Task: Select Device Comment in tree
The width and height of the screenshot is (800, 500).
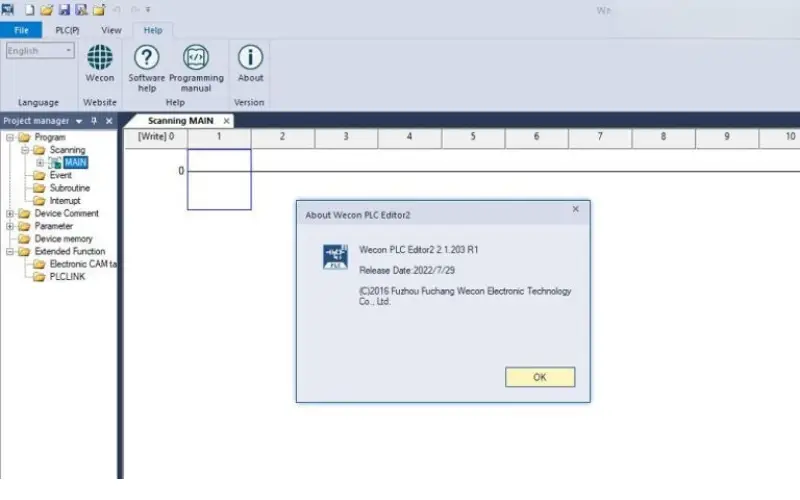Action: 67,213
